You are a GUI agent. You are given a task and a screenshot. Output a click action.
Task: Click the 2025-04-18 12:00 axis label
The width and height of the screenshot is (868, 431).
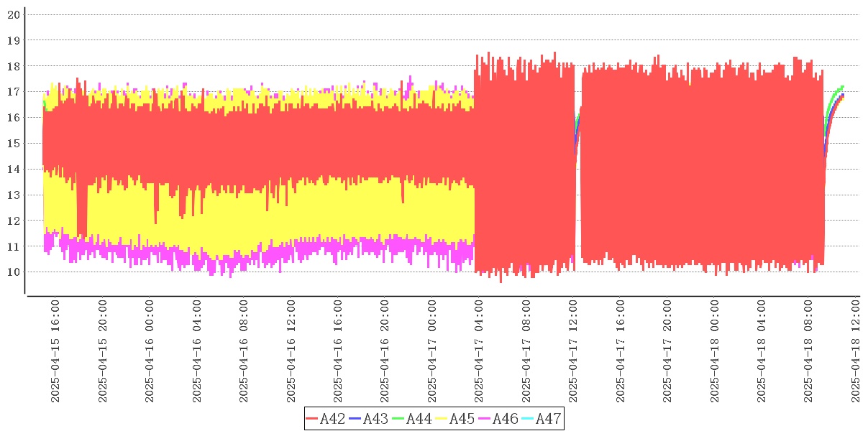(x=856, y=352)
